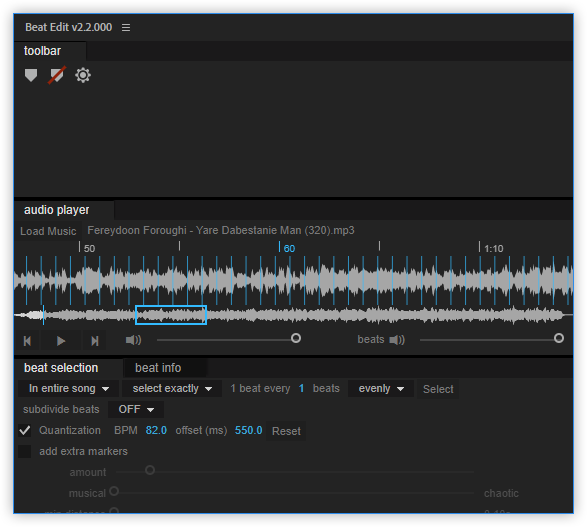587x527 pixels.
Task: Click the offset value 550.0
Action: [x=249, y=430]
